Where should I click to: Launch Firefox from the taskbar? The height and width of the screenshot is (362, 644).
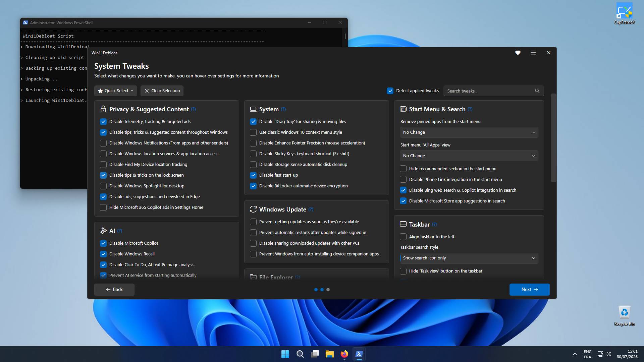344,354
